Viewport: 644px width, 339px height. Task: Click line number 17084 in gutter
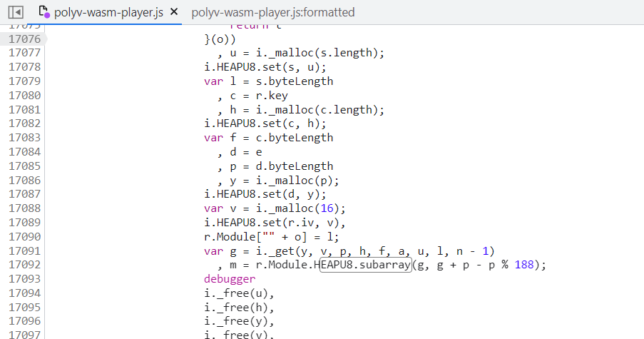coord(25,152)
